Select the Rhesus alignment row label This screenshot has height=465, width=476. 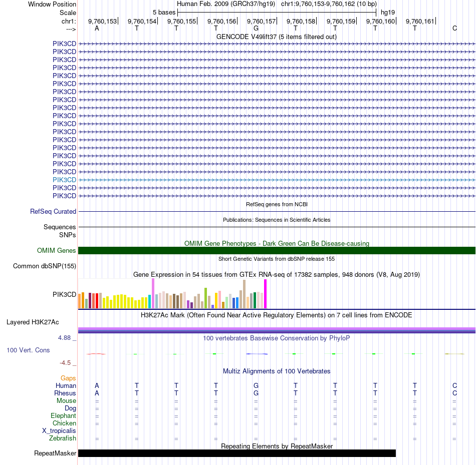pos(65,393)
